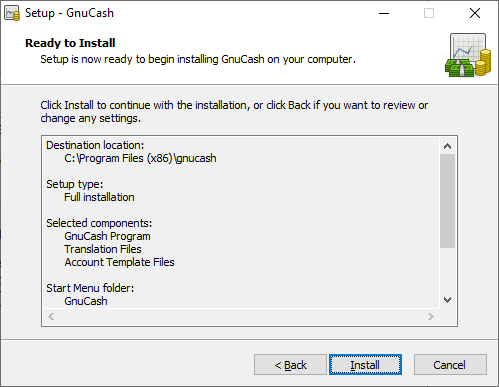Select the Translation Files component line

click(103, 249)
